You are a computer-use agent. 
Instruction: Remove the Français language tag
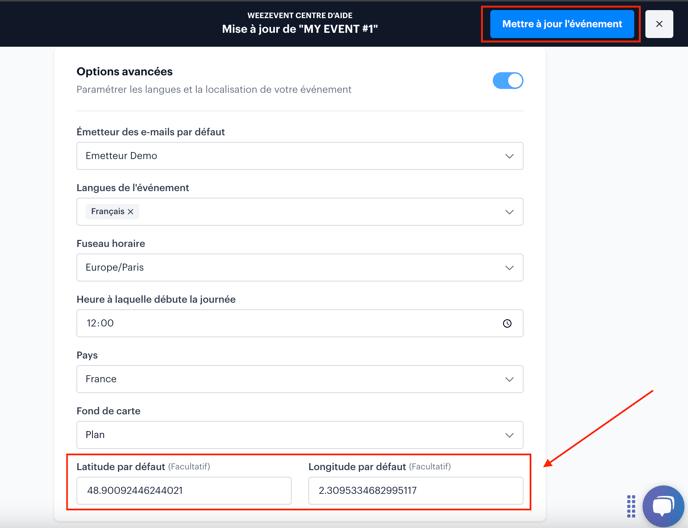point(130,212)
